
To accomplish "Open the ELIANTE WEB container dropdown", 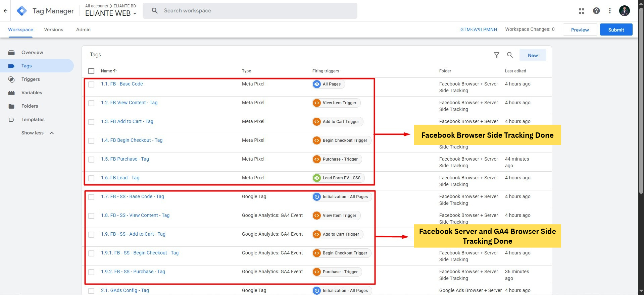I will [x=111, y=13].
